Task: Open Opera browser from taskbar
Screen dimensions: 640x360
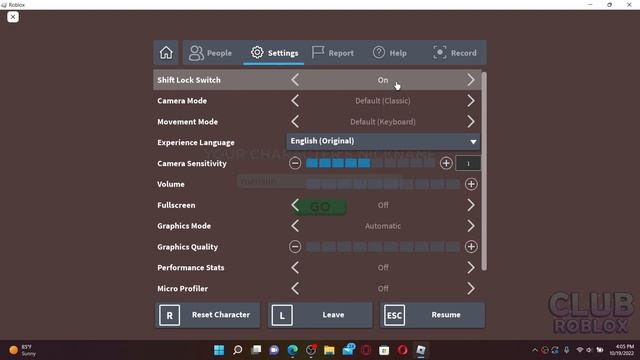Action: 402,350
